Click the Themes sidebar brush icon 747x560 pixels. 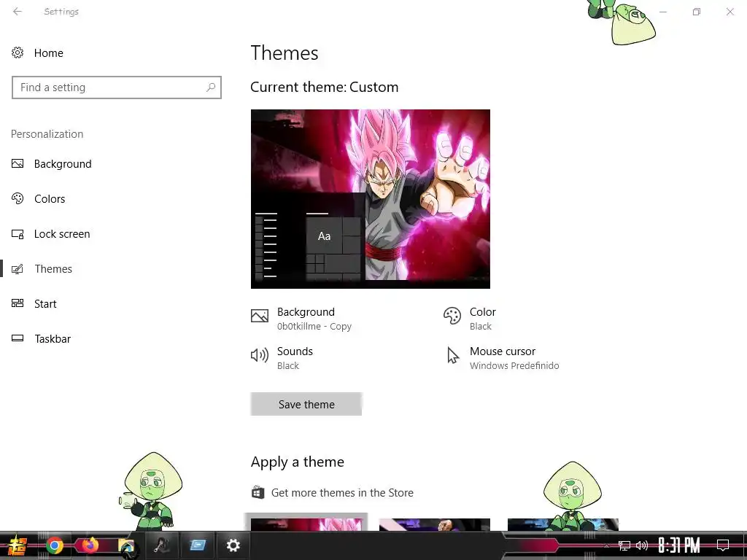[x=18, y=269]
